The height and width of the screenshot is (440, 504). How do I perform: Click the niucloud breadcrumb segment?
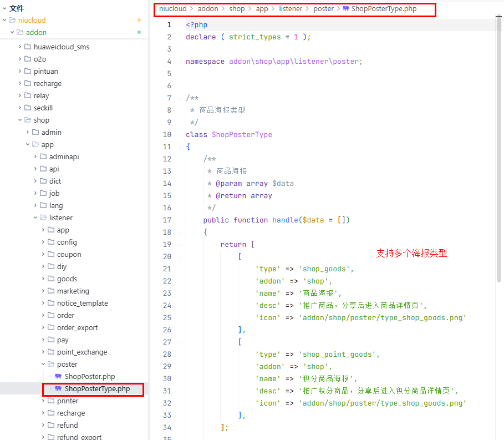coord(172,9)
